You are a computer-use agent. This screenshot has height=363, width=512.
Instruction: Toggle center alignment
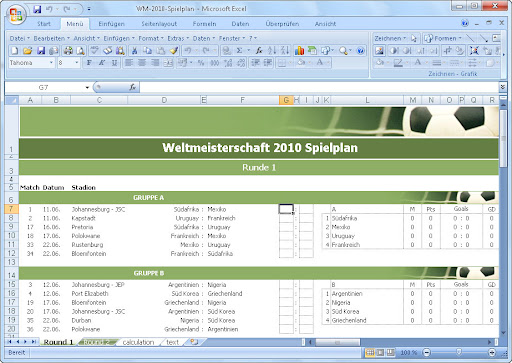pyautogui.click(x=142, y=63)
